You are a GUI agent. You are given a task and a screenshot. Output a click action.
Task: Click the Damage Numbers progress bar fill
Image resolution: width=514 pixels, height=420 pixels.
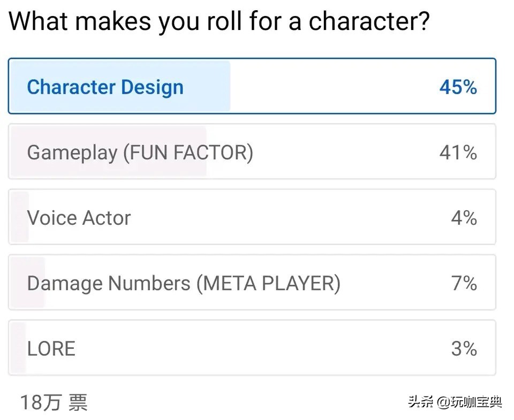pos(27,282)
